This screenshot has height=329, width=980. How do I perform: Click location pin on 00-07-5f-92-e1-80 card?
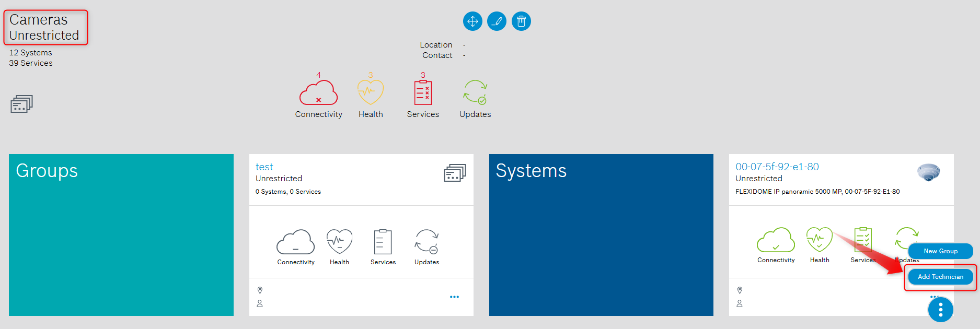(x=740, y=290)
